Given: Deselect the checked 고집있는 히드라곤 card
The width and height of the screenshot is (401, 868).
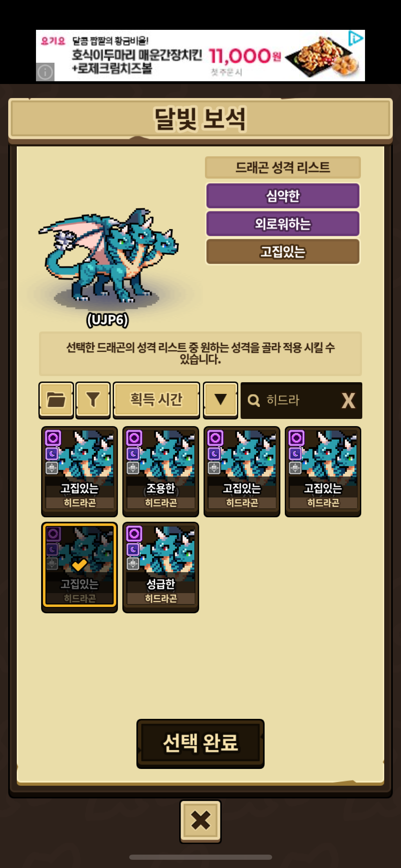Looking at the screenshot, I should (x=80, y=567).
